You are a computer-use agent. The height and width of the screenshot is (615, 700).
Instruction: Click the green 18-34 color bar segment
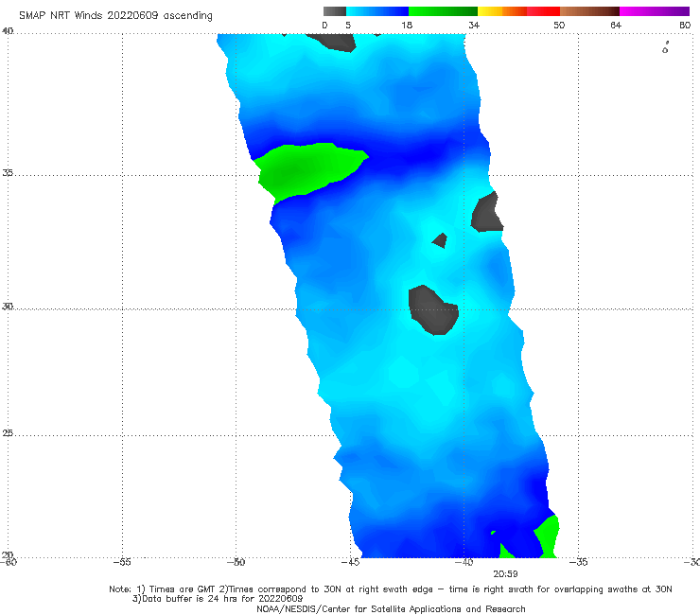pyautogui.click(x=443, y=11)
